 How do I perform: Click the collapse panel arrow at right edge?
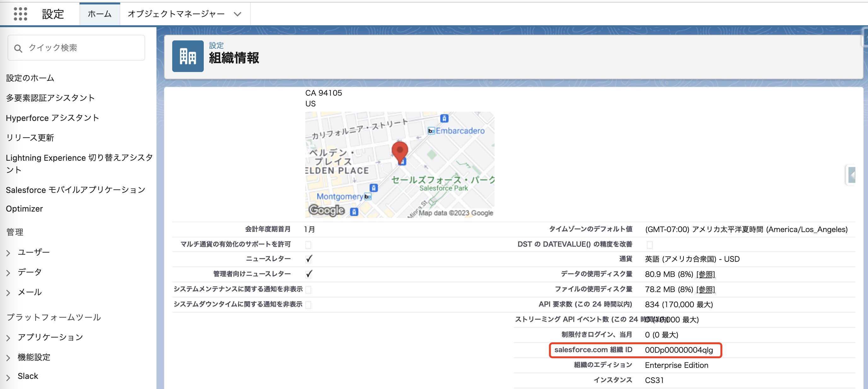pos(852,175)
